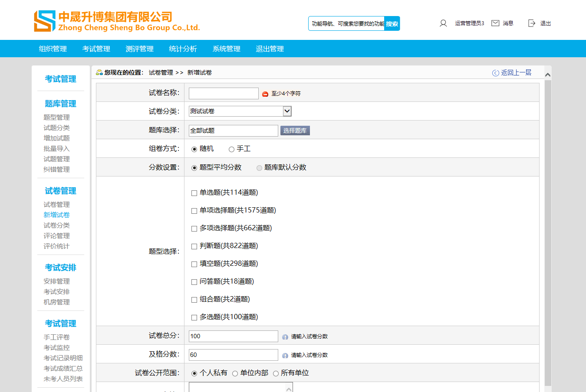Check 多选题(共100道题) checkbox
Viewport: 586px width, 392px height.
(194, 317)
